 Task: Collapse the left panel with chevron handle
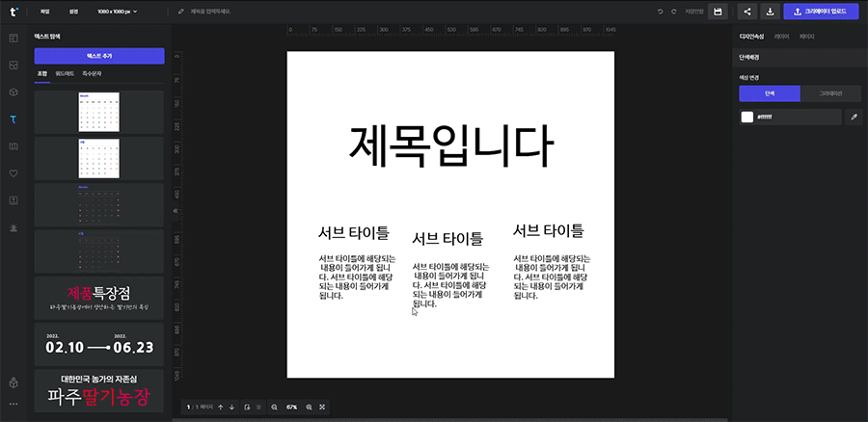point(176,210)
